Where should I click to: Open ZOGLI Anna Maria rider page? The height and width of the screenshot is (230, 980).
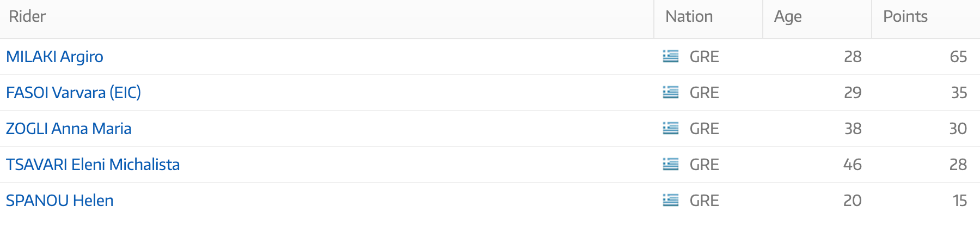click(x=69, y=129)
